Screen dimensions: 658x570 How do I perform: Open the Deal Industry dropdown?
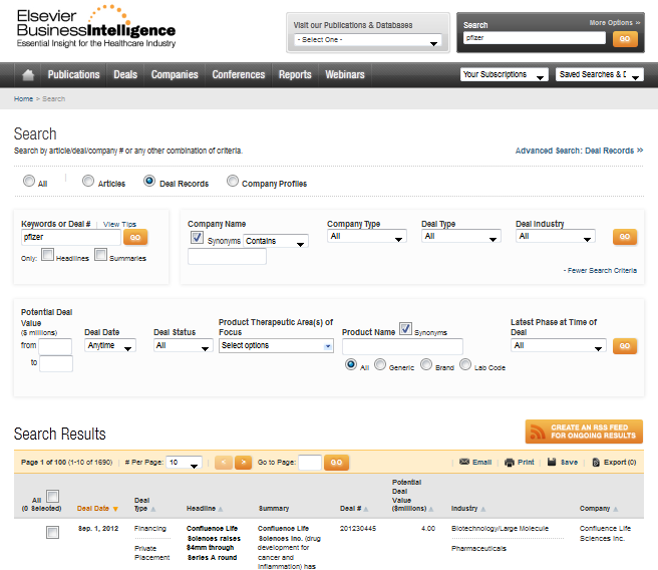[555, 236]
